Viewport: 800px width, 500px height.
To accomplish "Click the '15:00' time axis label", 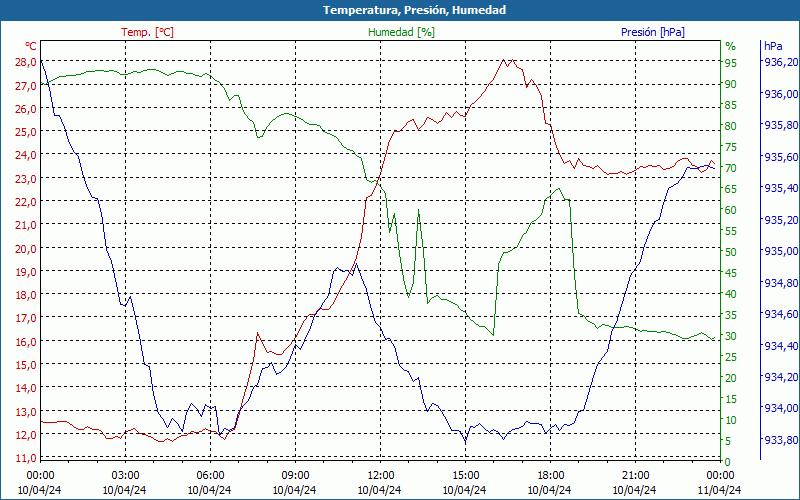I will pyautogui.click(x=465, y=476).
